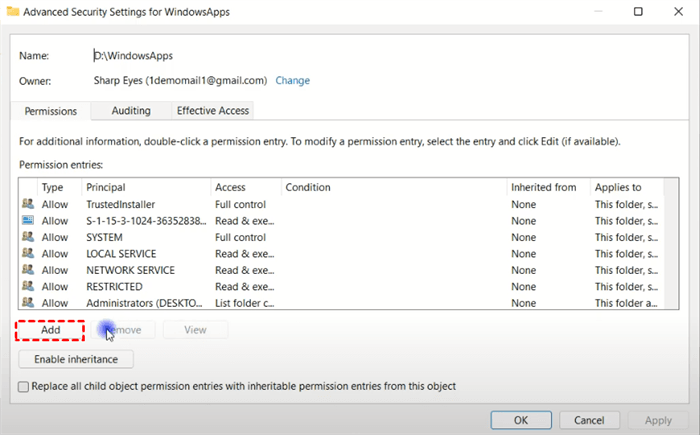This screenshot has width=700, height=435.
Task: Click the SYSTEM principal user icon
Action: coord(28,237)
